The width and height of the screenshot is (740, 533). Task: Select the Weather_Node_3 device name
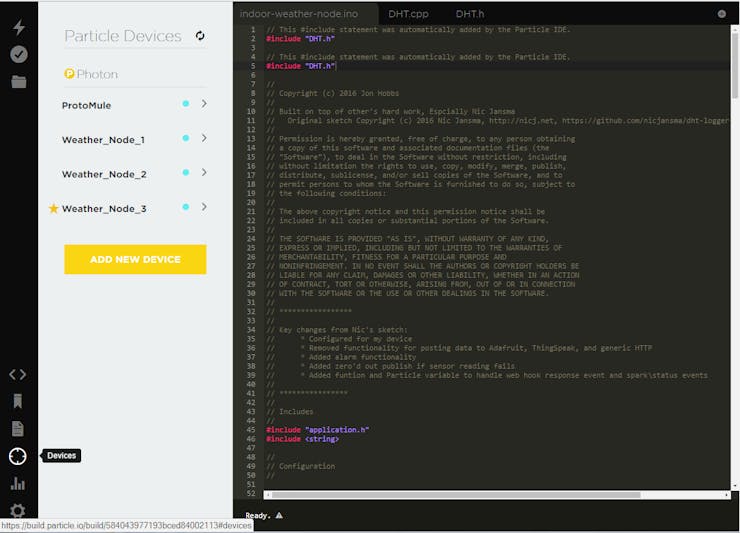coord(104,209)
